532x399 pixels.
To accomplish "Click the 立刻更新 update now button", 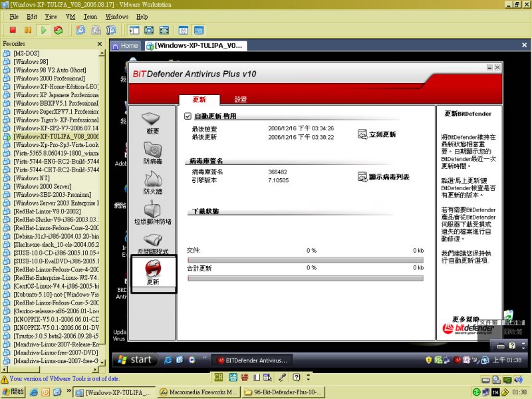I will point(376,134).
